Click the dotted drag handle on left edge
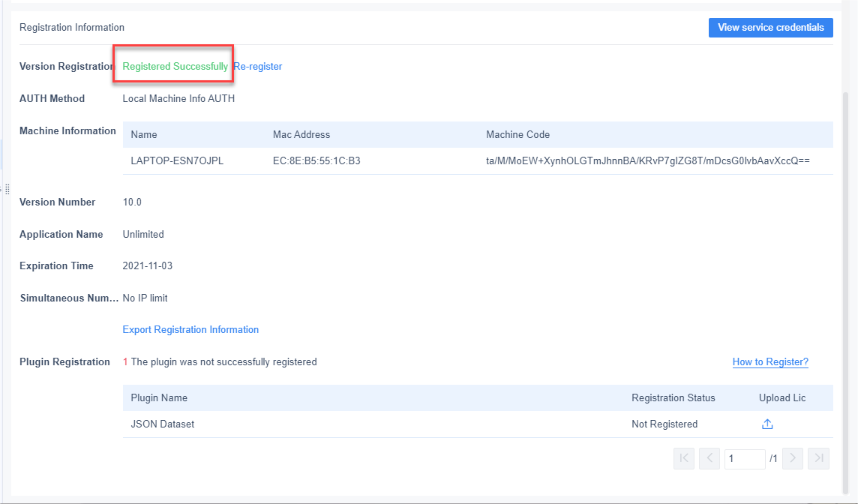The image size is (858, 504). 6,189
